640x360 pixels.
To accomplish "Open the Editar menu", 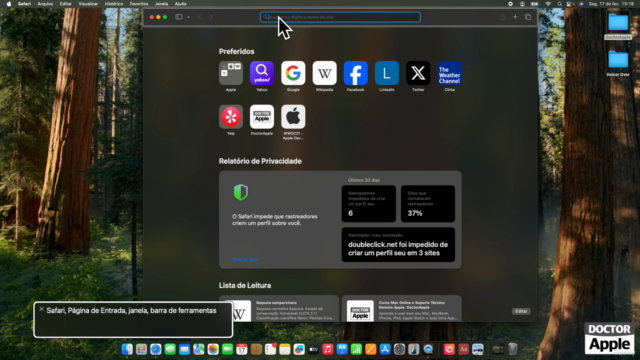I will [65, 4].
